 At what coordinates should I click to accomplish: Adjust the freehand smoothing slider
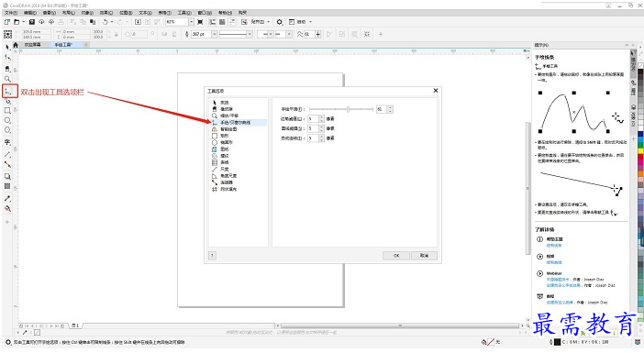[348, 109]
